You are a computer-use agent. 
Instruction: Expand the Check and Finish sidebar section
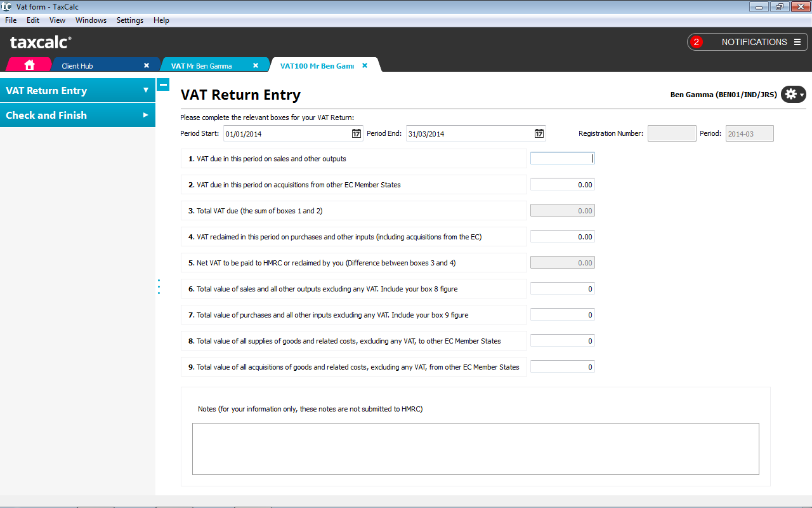tap(77, 115)
